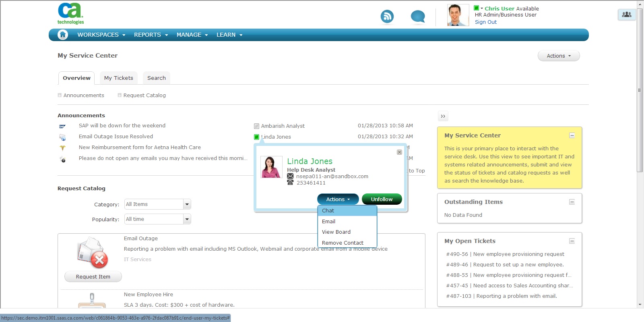Select Remove Contact from Actions menu
Screen dimensions: 644x322
pos(347,243)
